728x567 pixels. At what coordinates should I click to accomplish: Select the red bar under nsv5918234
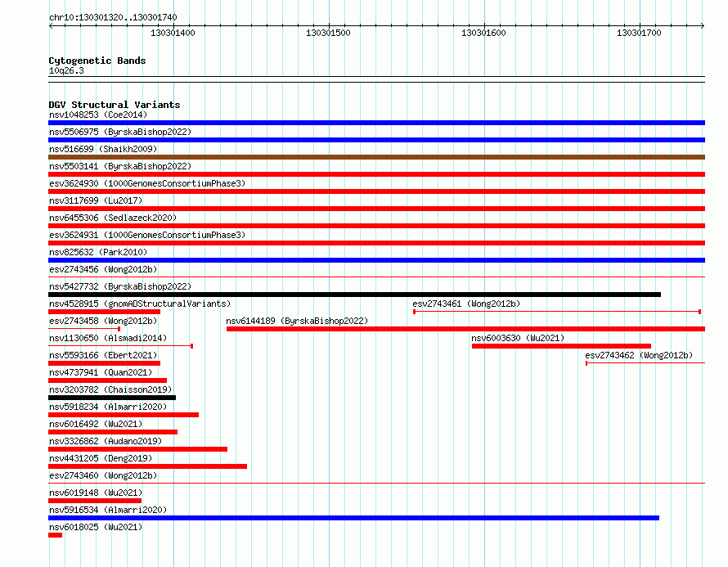pos(124,415)
